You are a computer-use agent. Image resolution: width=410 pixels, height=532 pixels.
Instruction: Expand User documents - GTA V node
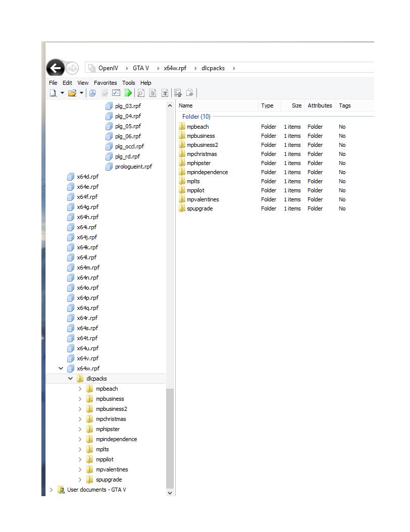pyautogui.click(x=52, y=490)
